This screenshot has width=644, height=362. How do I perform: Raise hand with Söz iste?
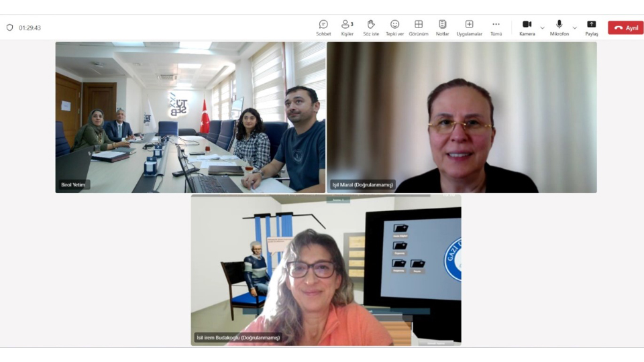[x=371, y=27]
